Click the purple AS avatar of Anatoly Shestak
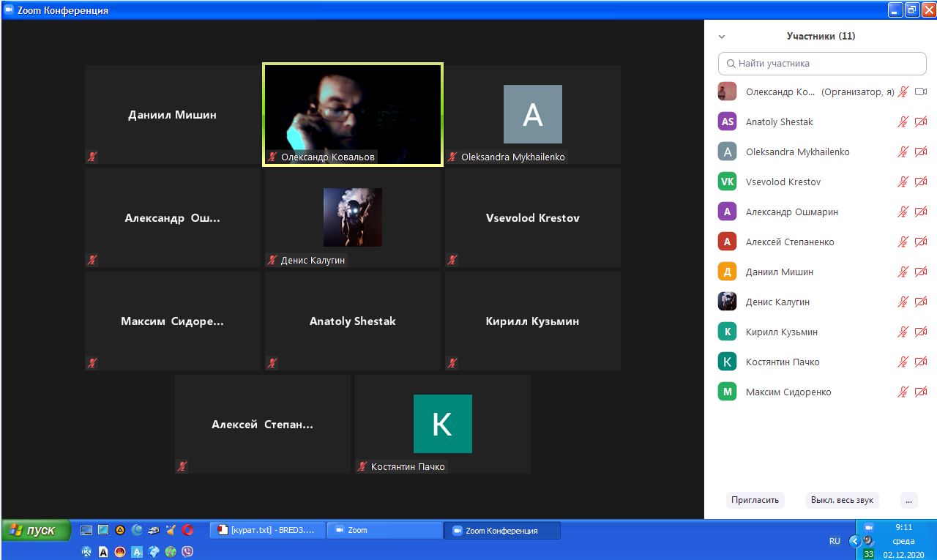 [x=727, y=122]
